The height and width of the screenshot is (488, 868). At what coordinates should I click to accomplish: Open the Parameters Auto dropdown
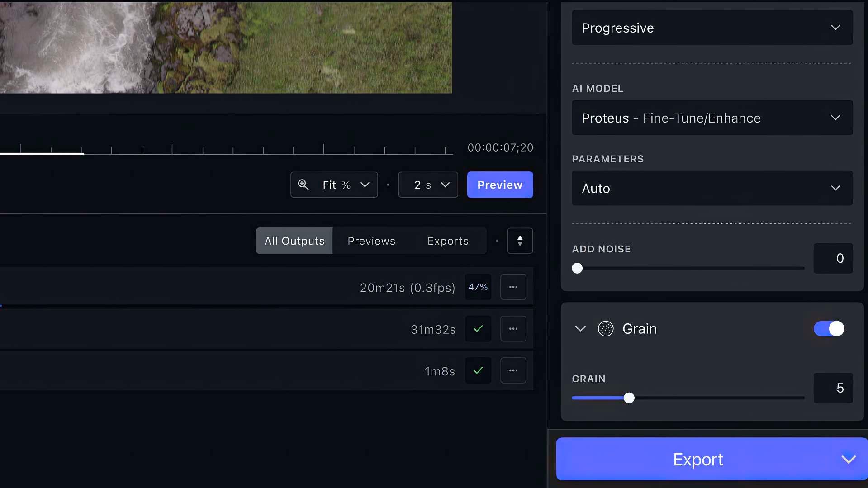[x=711, y=188]
